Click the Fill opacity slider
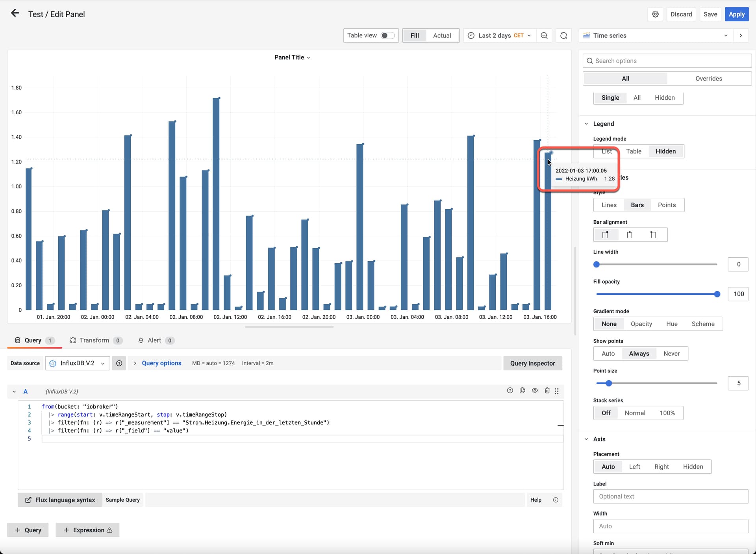The height and width of the screenshot is (554, 756). (656, 294)
